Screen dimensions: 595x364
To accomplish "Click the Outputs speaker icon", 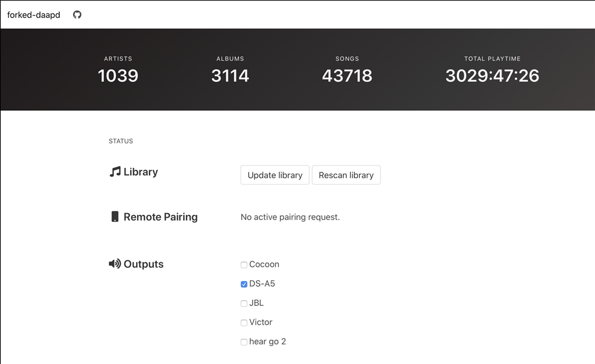I will [115, 264].
